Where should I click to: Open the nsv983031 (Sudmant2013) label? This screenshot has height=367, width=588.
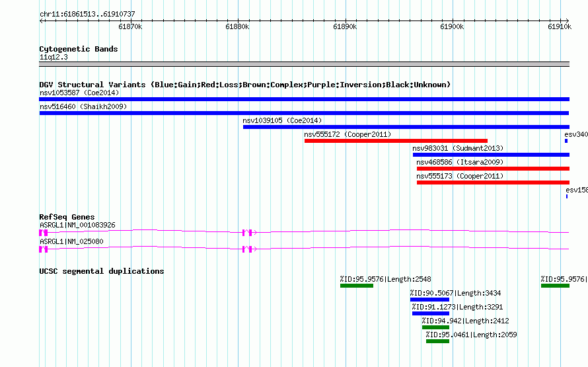pos(458,148)
